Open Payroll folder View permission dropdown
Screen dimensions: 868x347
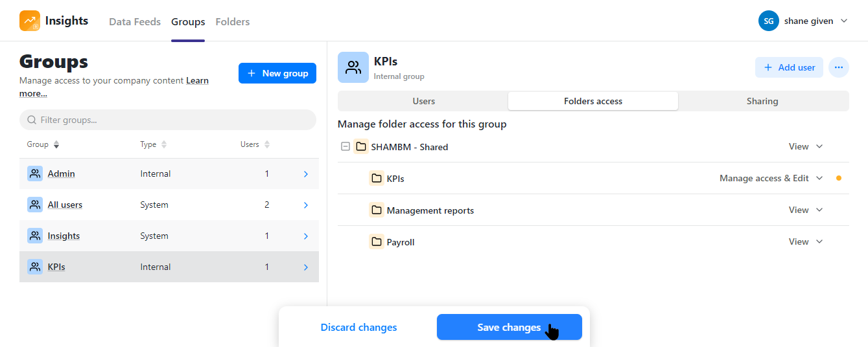tap(806, 241)
